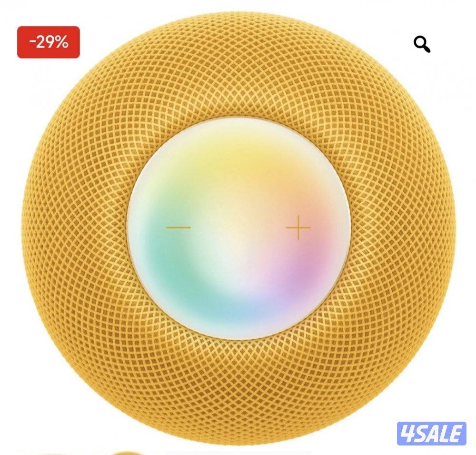Click the magnifying glass zoom icon
This screenshot has height=455, width=476.
422,45
